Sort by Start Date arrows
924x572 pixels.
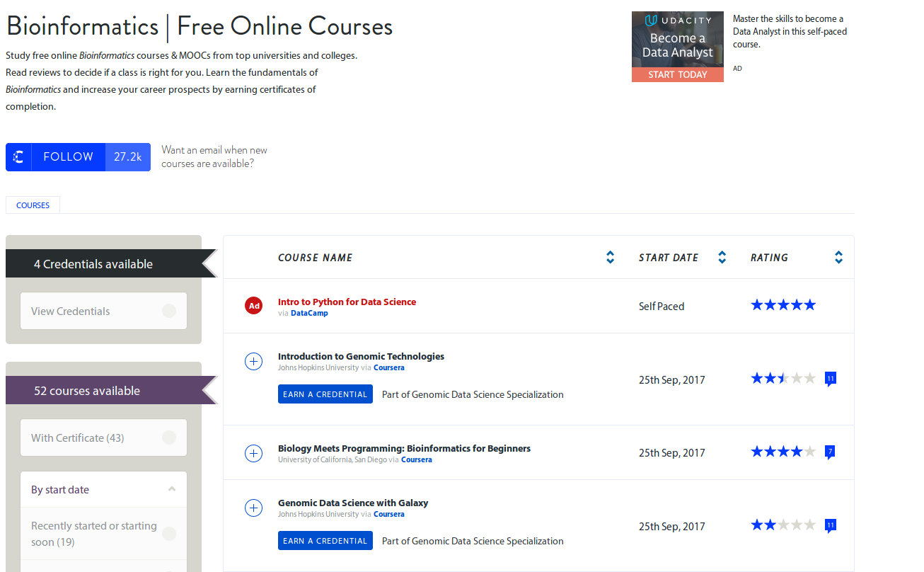(722, 258)
